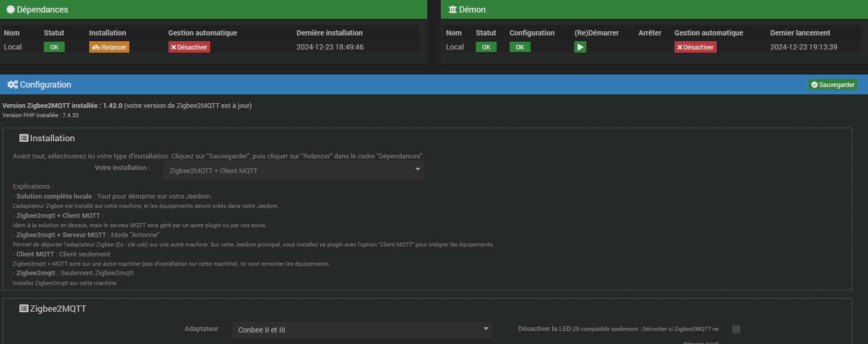Click the Dépendances green OK status badge
The image size is (868, 344).
54,47
